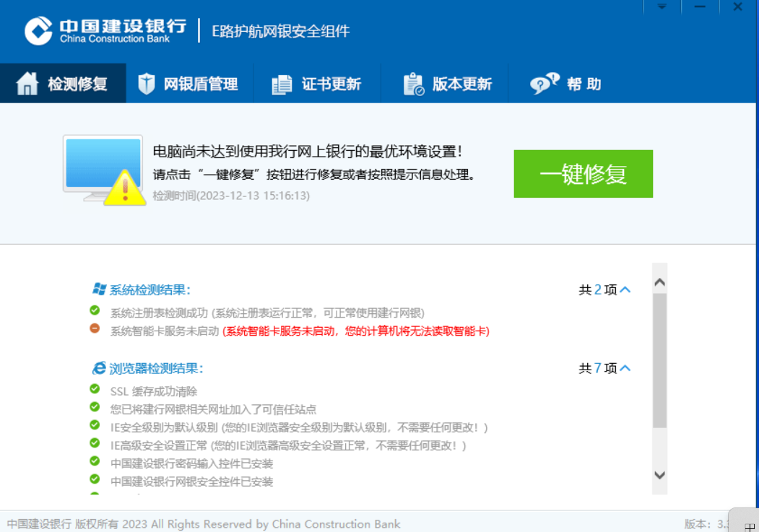The height and width of the screenshot is (532, 759).
Task: Click the clipboard icon for 版本更新
Action: [x=413, y=84]
